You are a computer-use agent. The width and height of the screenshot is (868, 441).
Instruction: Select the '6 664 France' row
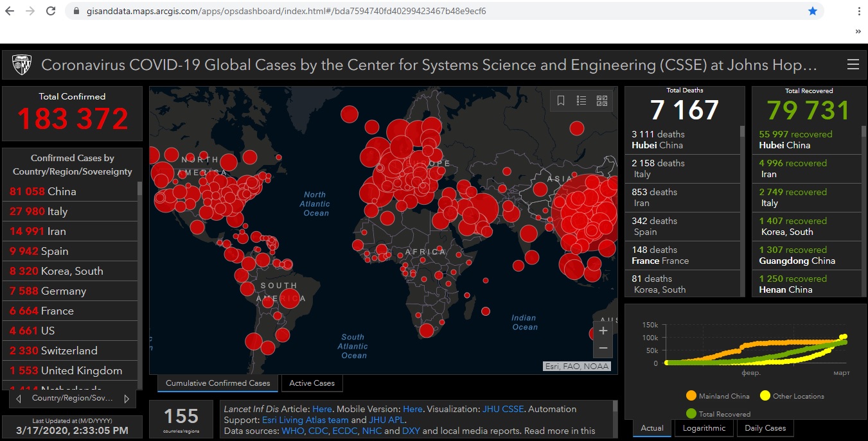(x=70, y=311)
